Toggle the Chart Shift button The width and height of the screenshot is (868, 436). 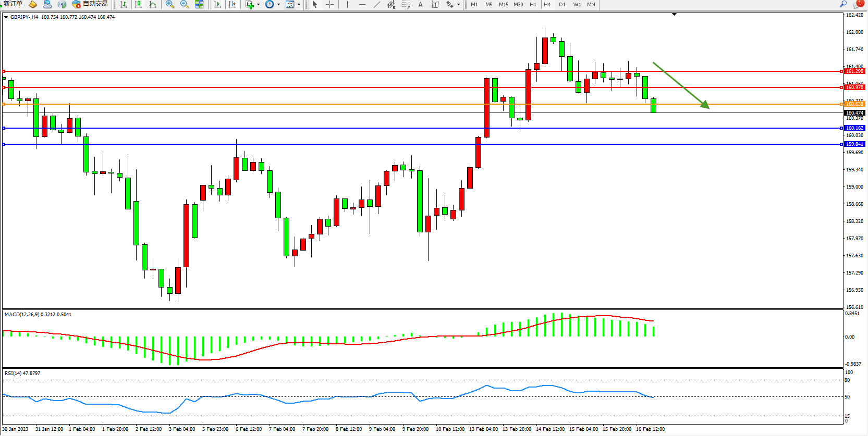(x=232, y=5)
